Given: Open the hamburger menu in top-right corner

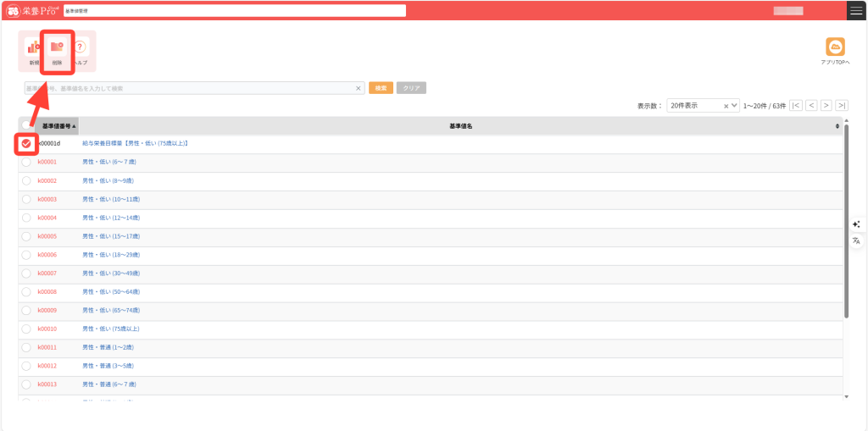Looking at the screenshot, I should pos(856,10).
